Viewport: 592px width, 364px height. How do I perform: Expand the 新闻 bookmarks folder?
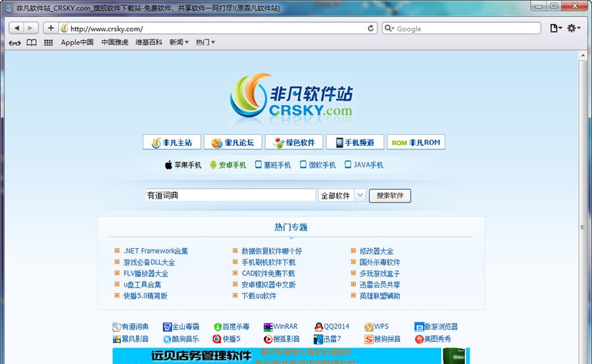tap(179, 42)
